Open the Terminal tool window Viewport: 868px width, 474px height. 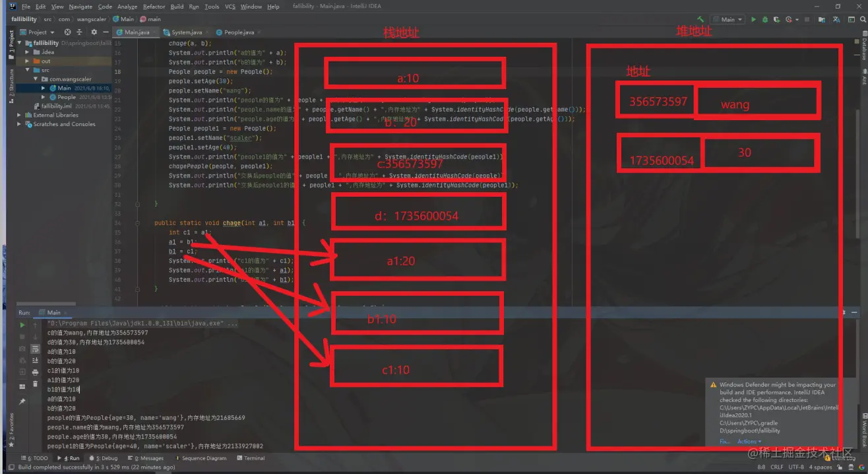click(251, 458)
